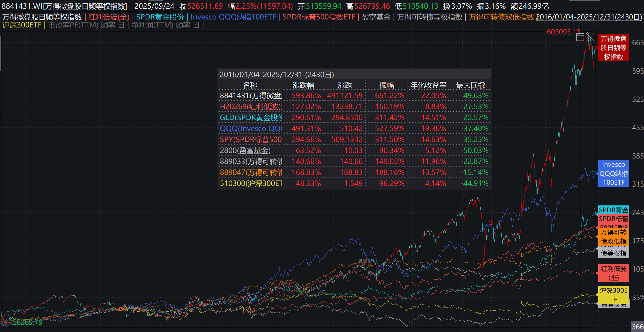
Task: Click the red 万得微盘股日频等权指数 price tag
Action: (x=613, y=47)
